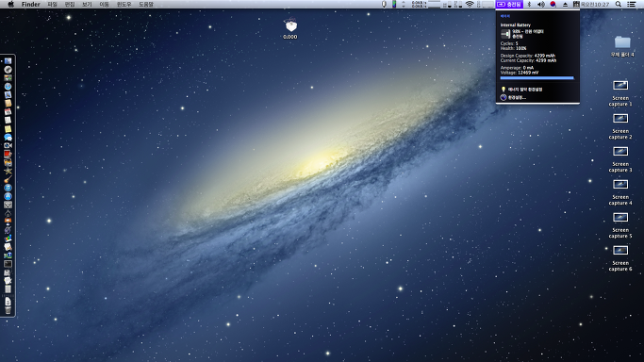644x362 pixels.
Task: Open the Trash in dock
Action: (x=8, y=310)
